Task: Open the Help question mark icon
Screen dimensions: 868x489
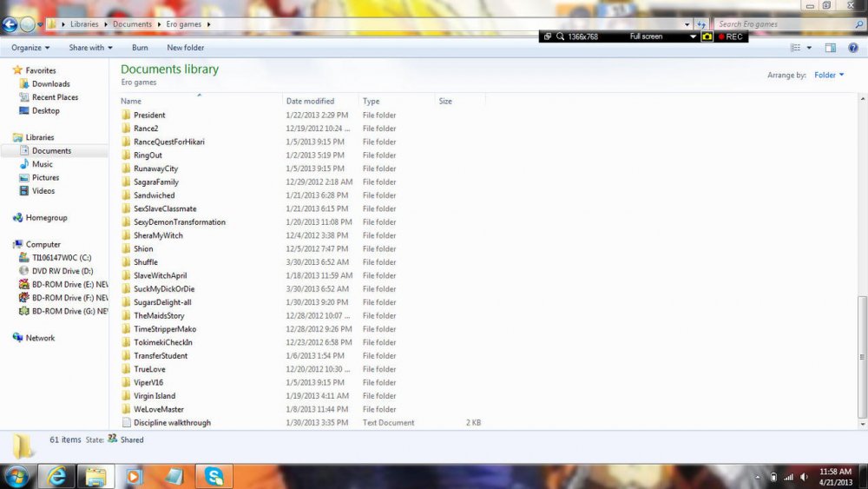Action: [x=854, y=48]
